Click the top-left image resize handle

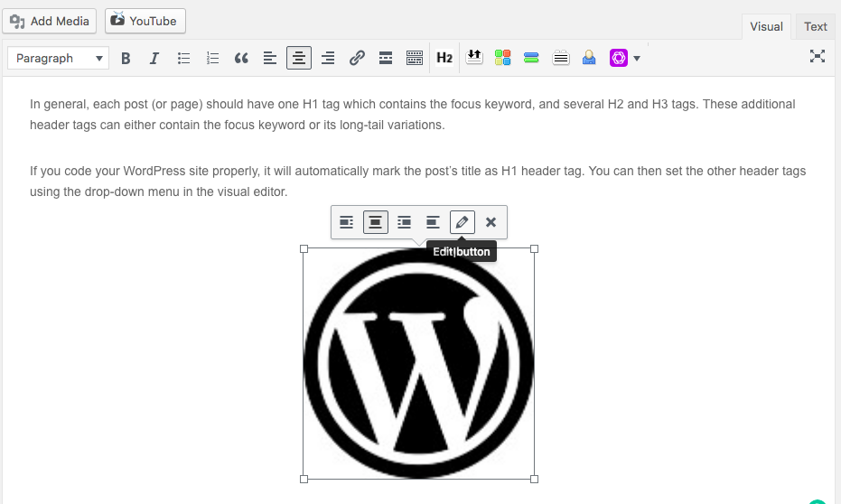(x=304, y=248)
